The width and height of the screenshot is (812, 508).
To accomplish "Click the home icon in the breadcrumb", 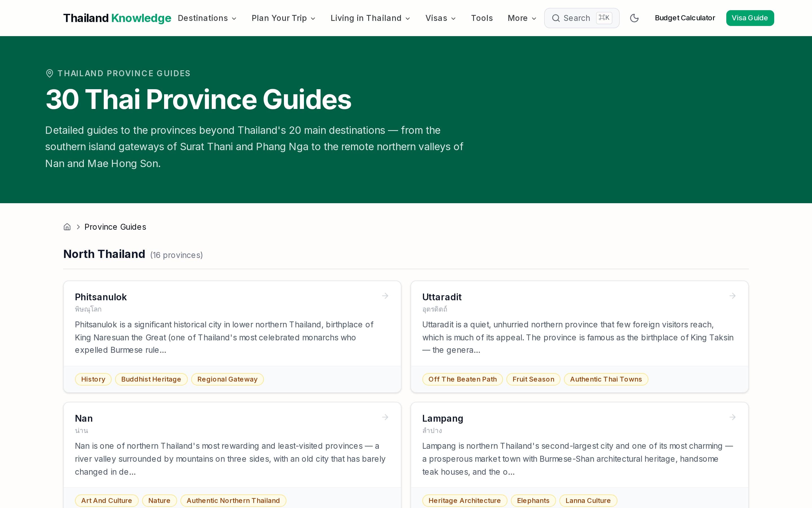I will (x=67, y=227).
